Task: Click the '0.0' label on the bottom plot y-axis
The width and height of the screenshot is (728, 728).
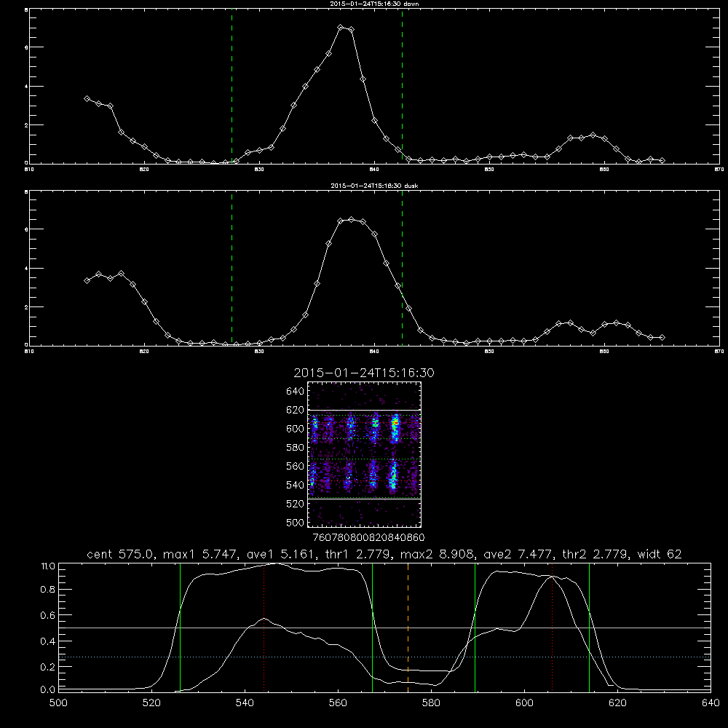Action: coord(48,690)
